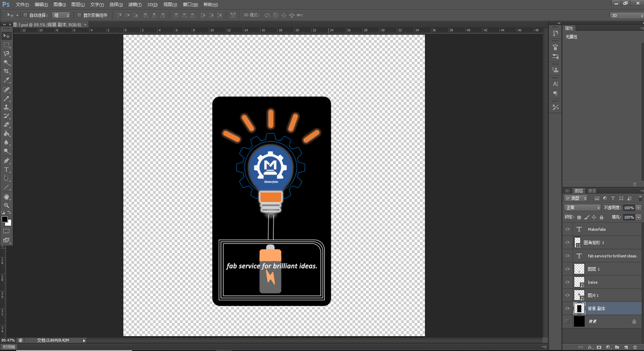Create a new layer group

pos(617,347)
